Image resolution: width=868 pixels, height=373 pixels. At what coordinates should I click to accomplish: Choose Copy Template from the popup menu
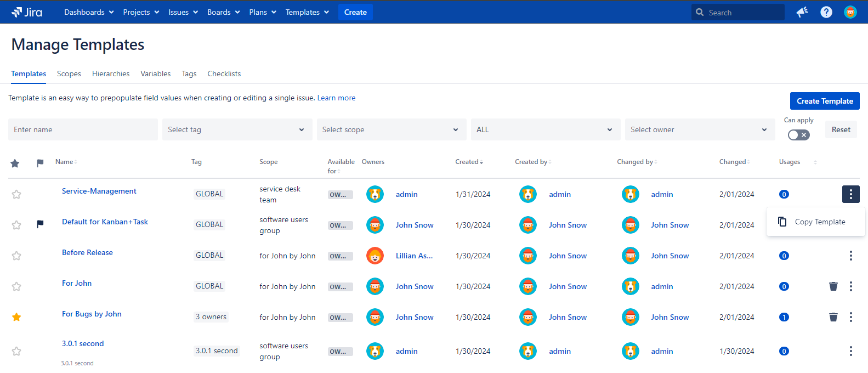[x=819, y=222]
